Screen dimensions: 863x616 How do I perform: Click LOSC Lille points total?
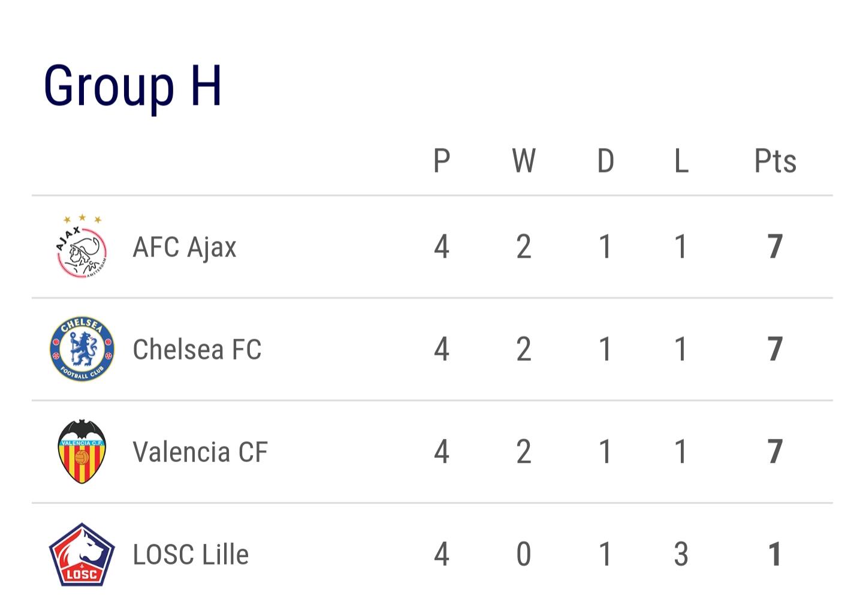pyautogui.click(x=775, y=554)
